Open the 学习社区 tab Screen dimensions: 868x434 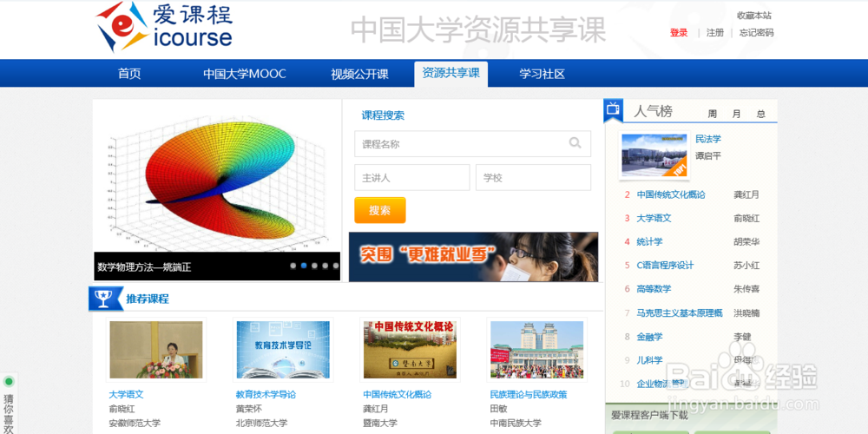pyautogui.click(x=542, y=74)
